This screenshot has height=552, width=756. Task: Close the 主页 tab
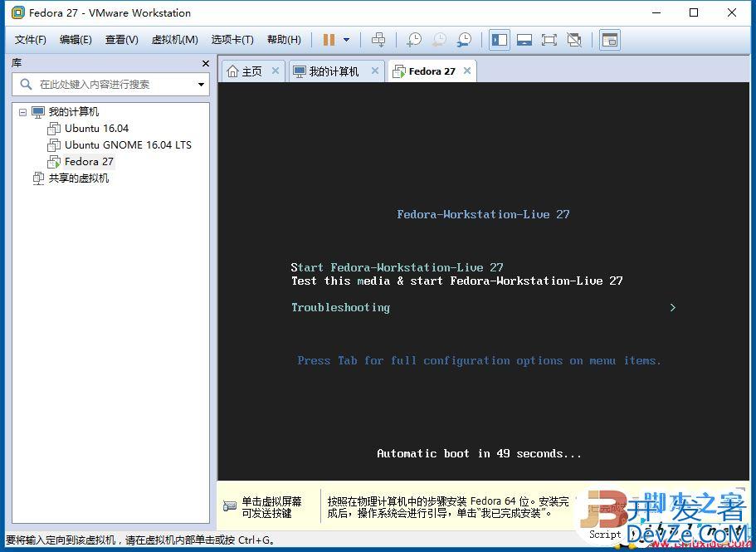[276, 71]
